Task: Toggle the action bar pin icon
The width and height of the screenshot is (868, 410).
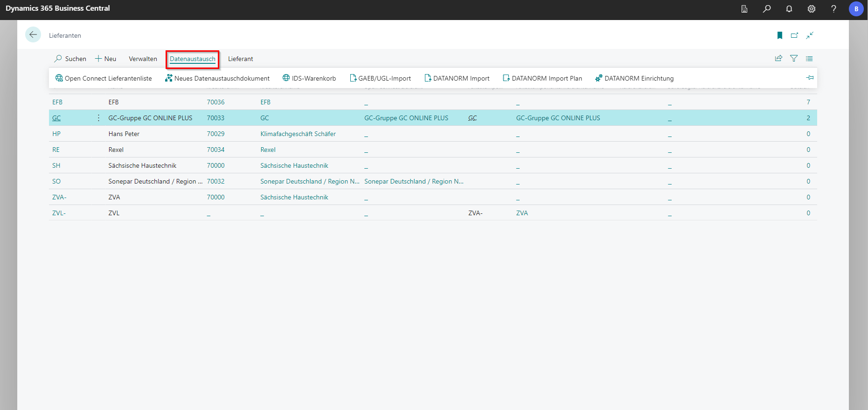Action: tap(810, 78)
